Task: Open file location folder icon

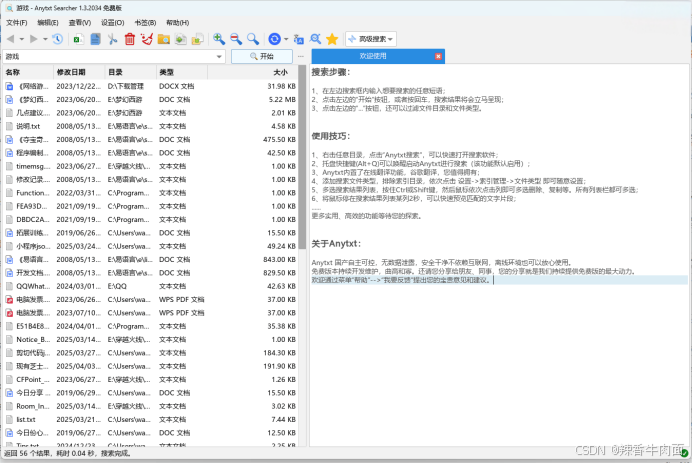Action: (164, 39)
